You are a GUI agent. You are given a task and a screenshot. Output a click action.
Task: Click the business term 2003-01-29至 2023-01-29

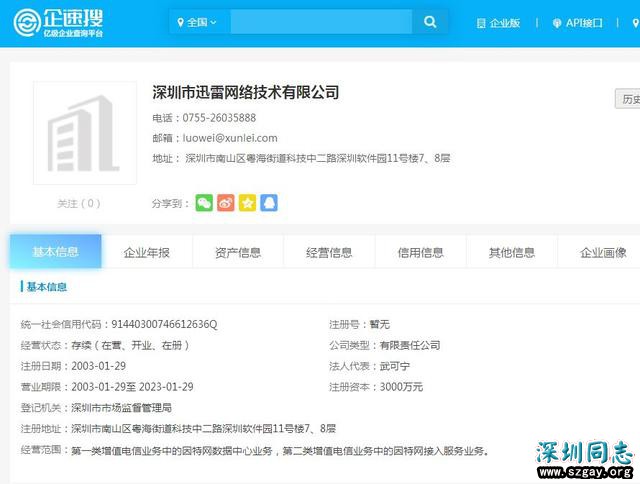132,387
